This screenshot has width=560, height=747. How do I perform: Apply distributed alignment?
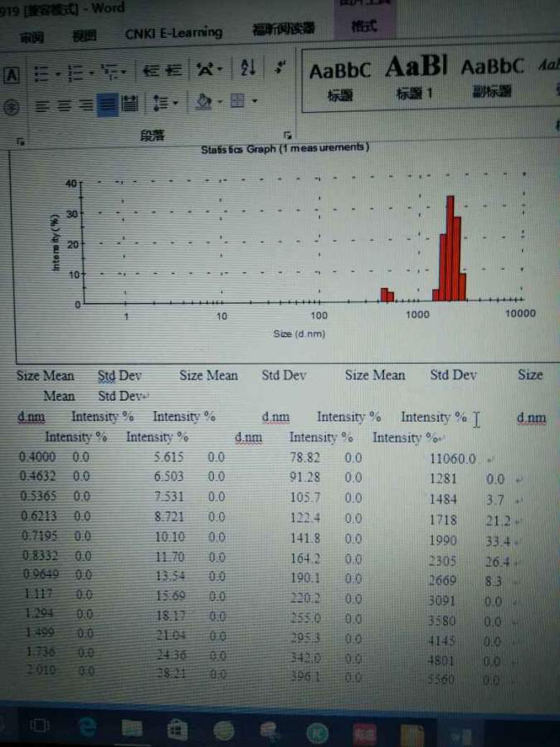129,104
